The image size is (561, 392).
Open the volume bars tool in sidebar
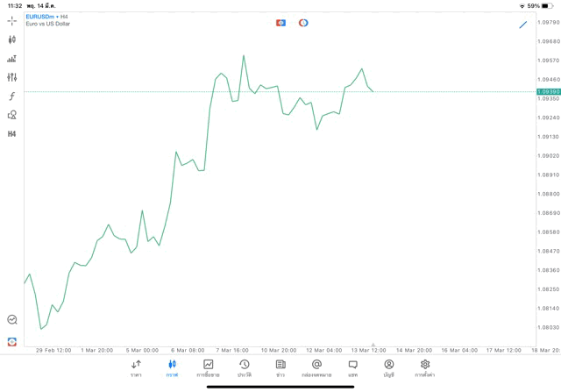pos(11,59)
